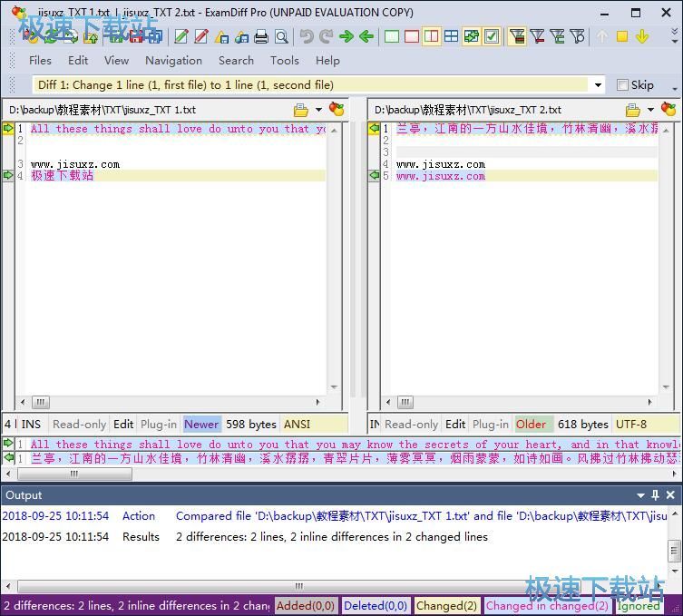Open the Navigation menu
Screen dimensions: 683x616
click(x=173, y=61)
